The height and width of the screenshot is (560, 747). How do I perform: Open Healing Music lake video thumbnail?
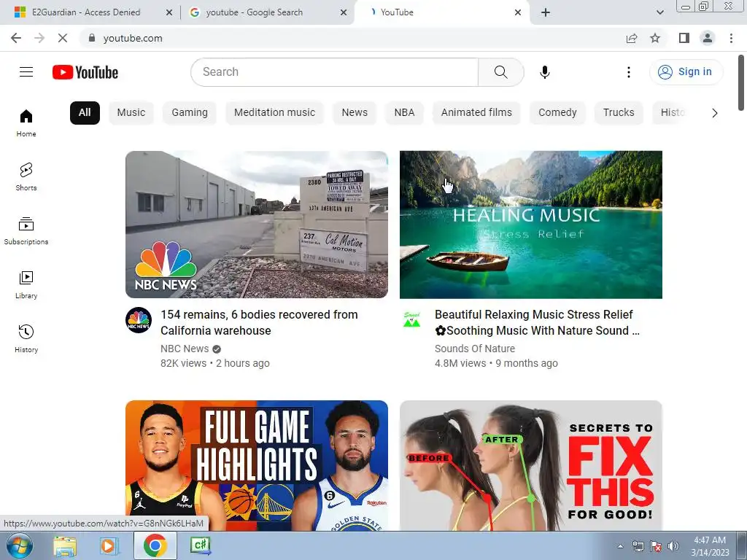tap(531, 225)
